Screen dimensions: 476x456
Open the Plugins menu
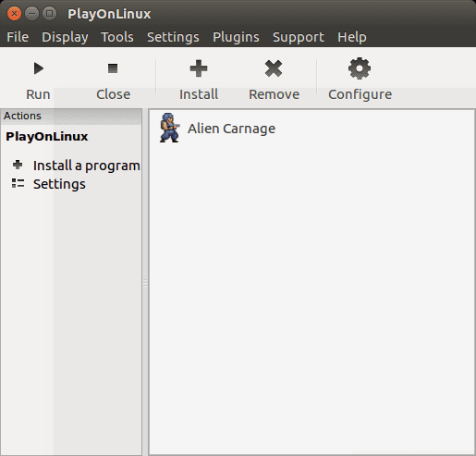[x=236, y=37]
